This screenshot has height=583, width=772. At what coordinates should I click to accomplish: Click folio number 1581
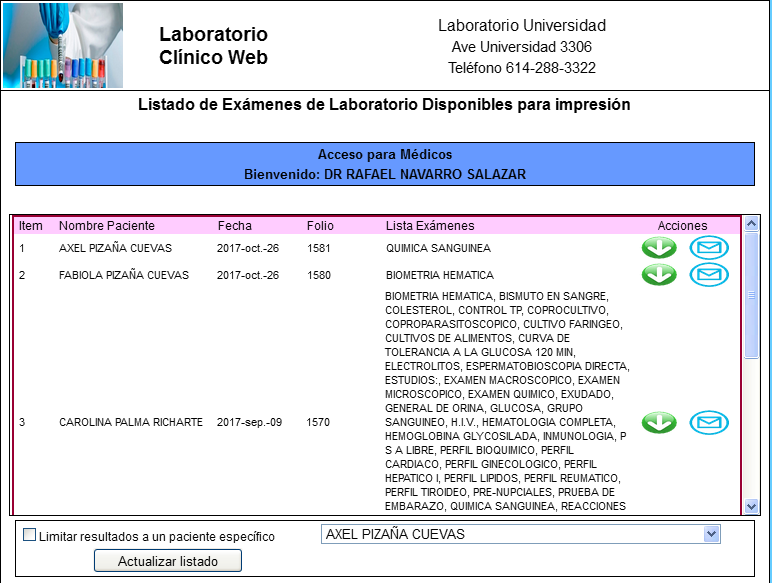point(319,248)
